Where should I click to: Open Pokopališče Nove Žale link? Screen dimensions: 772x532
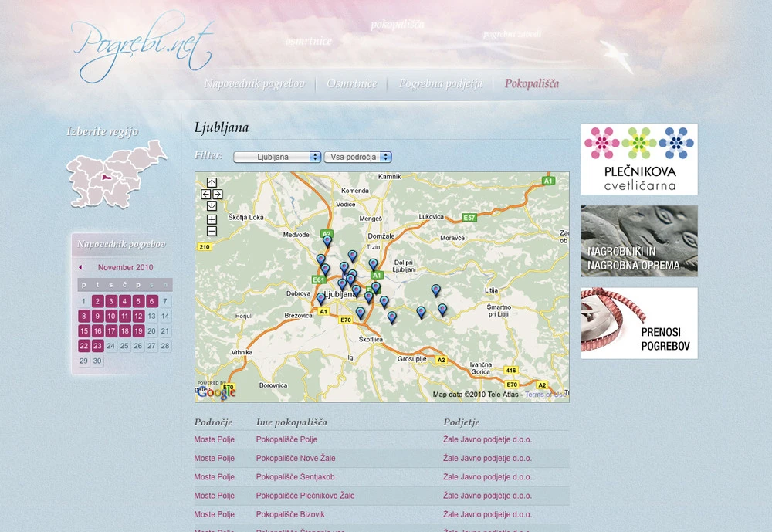pyautogui.click(x=296, y=458)
